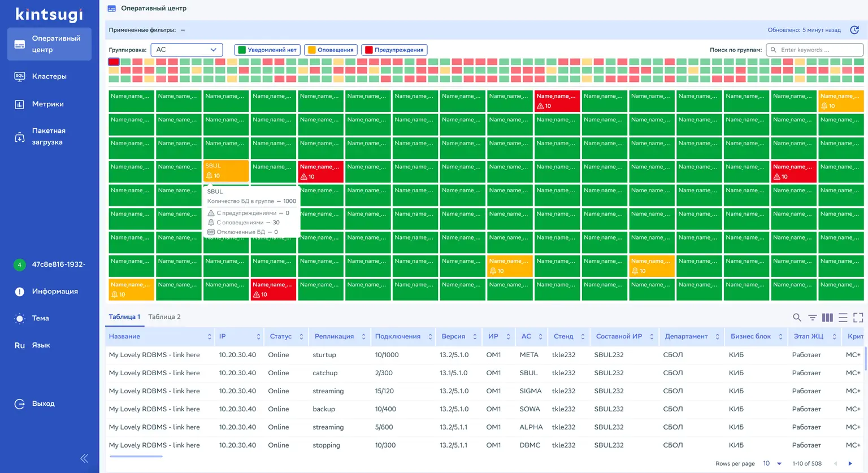Open first My Lovely RDBMS link
The width and height of the screenshot is (868, 473).
154,355
